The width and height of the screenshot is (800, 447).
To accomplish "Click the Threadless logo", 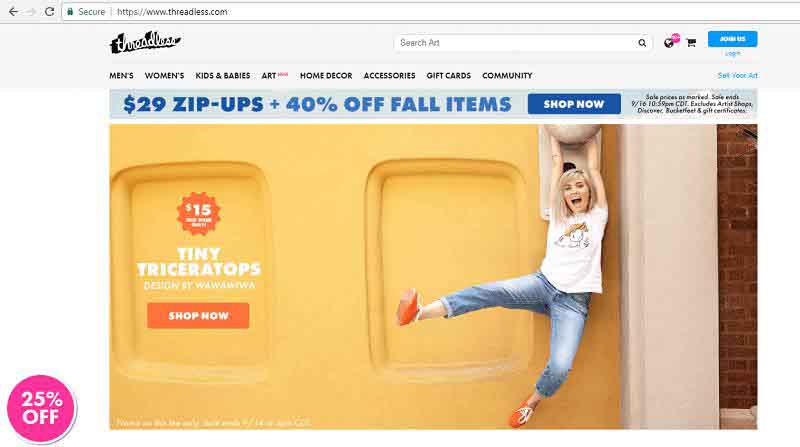I will click(x=145, y=42).
